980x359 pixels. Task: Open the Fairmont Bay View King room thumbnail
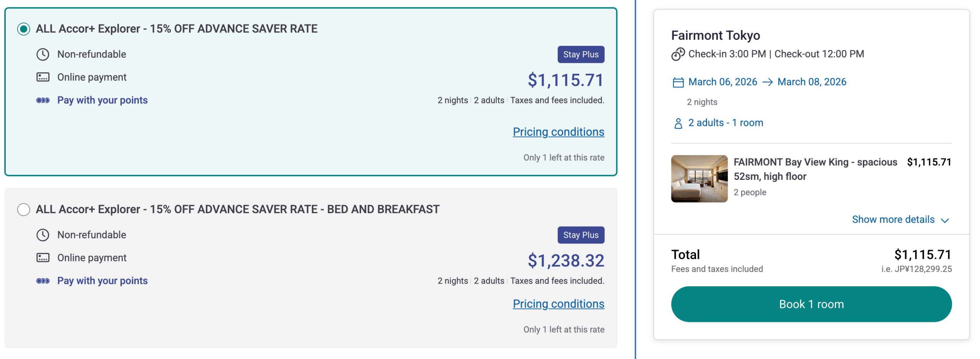[699, 178]
